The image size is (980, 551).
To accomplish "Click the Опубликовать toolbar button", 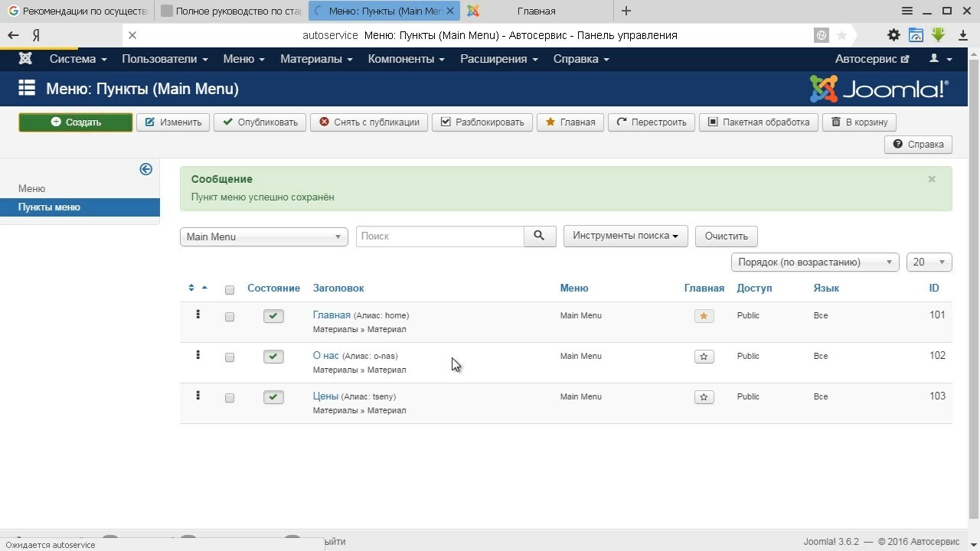I will pos(260,122).
